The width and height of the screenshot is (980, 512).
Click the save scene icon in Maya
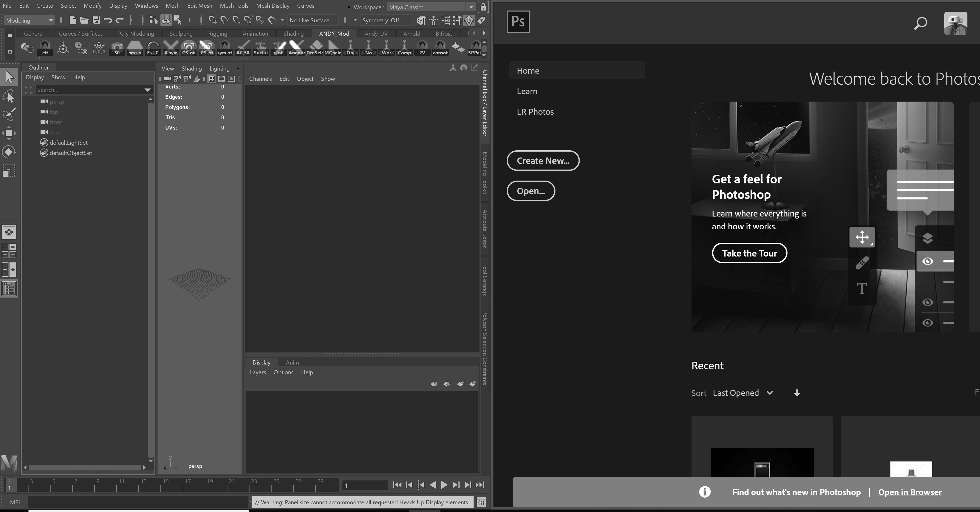96,20
